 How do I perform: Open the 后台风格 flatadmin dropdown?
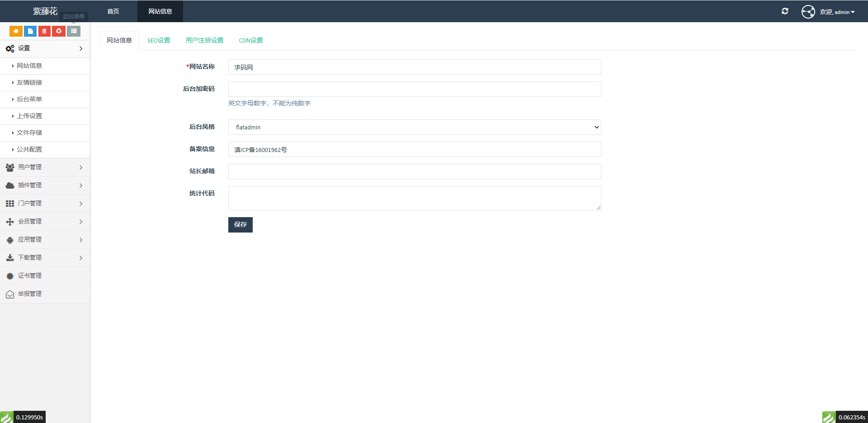point(415,127)
